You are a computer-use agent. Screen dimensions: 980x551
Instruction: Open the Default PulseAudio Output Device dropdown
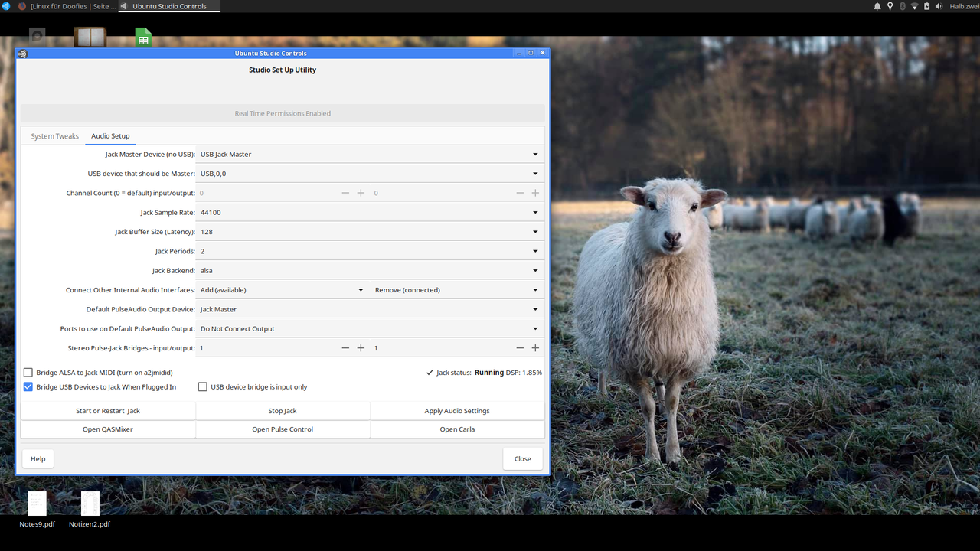click(370, 309)
